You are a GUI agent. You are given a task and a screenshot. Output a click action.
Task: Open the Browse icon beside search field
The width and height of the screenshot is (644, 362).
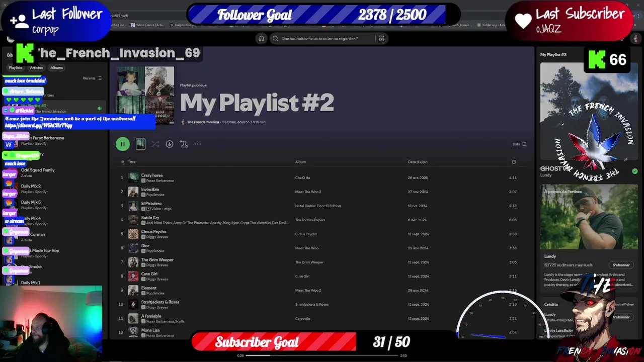[381, 38]
